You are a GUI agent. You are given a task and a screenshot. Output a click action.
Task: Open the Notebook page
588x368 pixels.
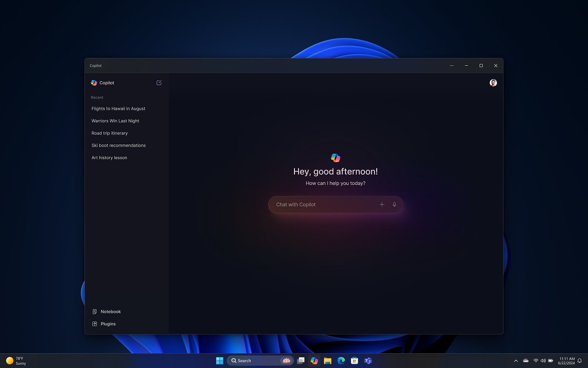(106, 311)
